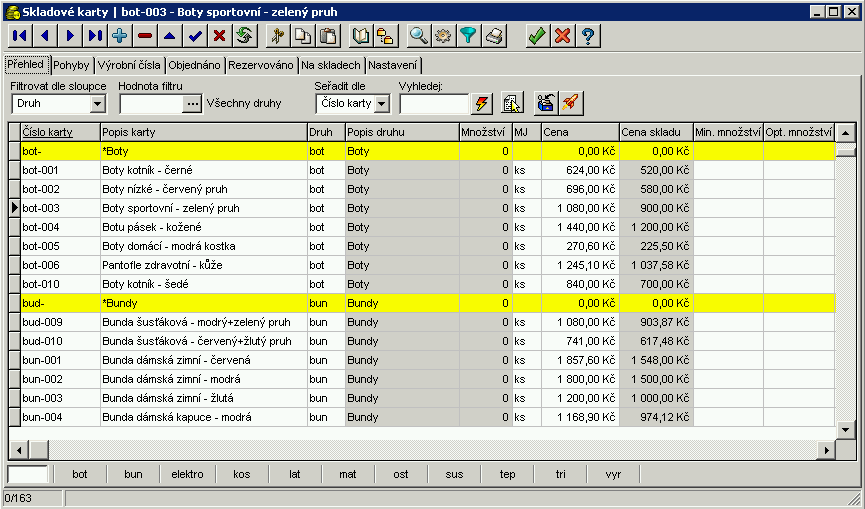865x509 pixels.
Task: Open the Na skladech tab
Action: pos(331,65)
